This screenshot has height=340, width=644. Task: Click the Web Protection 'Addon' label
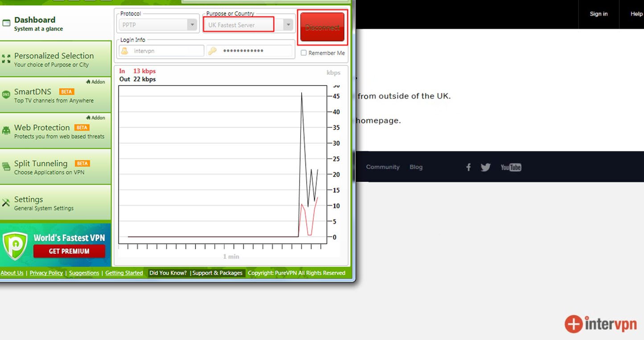[x=95, y=118]
